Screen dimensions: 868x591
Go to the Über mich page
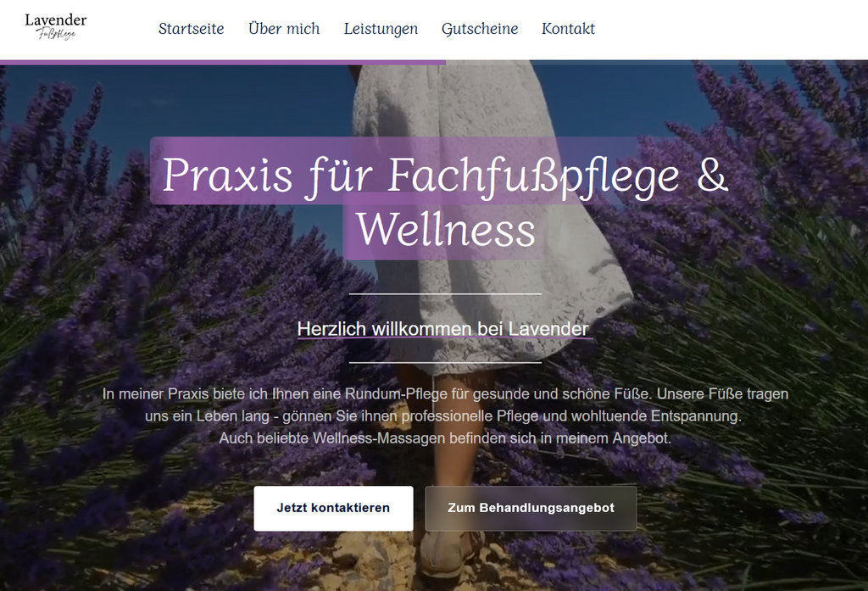[x=284, y=28]
